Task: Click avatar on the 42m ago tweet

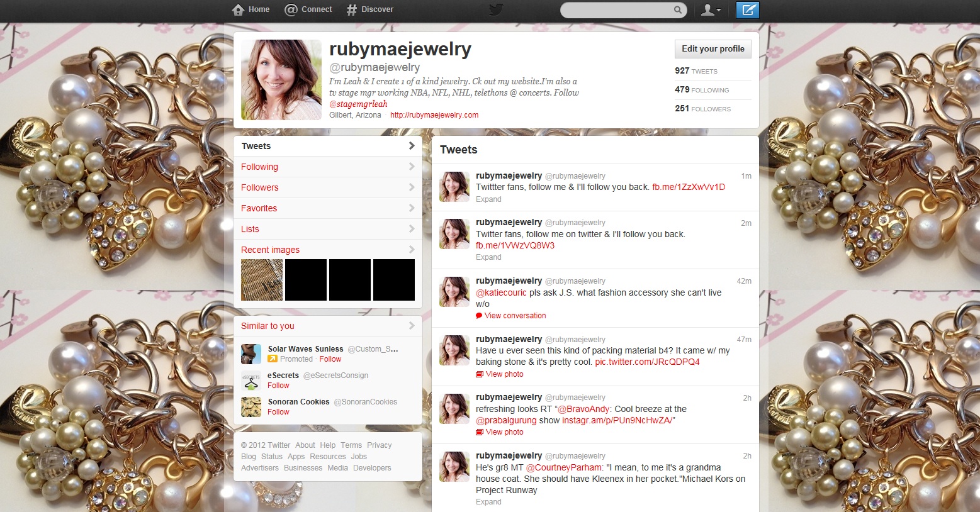Action: pos(454,292)
